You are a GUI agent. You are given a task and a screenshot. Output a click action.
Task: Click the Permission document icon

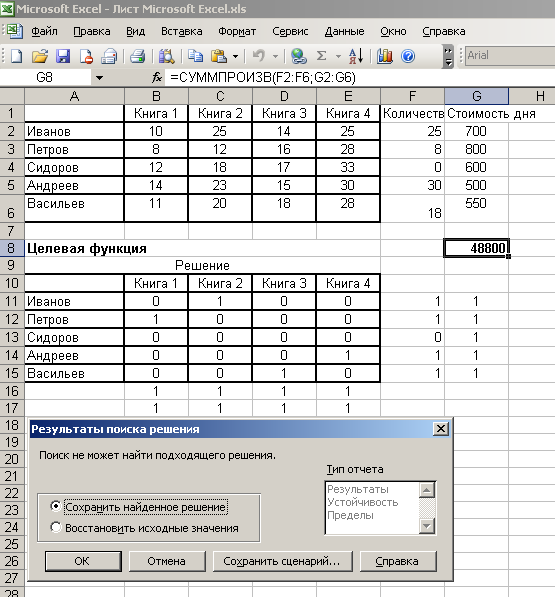pyautogui.click(x=86, y=56)
